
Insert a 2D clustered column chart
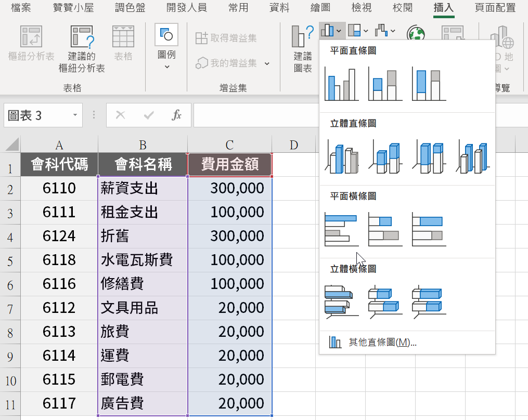click(341, 84)
